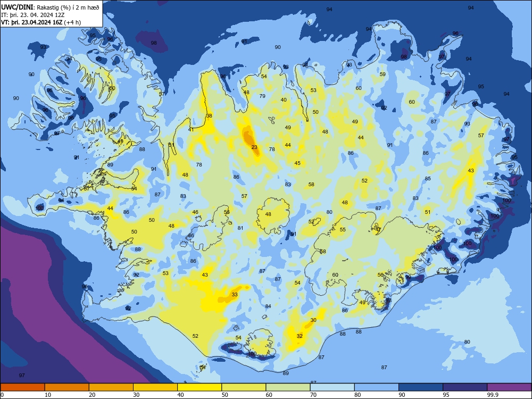Click the '46' humidity value on the map
The image size is (532, 399).
(x=195, y=212)
